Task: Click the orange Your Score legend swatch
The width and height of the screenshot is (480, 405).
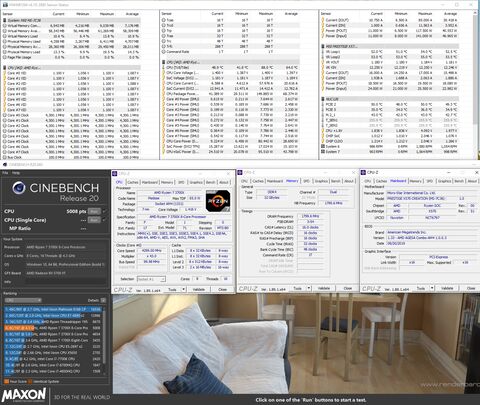Action: click(6, 381)
